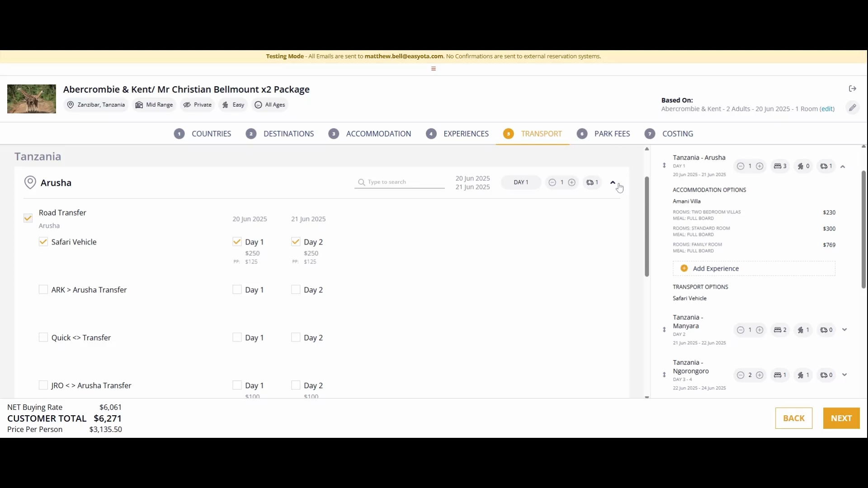The width and height of the screenshot is (868, 488).
Task: Check ARK > Arusha Transfer Day 1
Action: pos(237,290)
